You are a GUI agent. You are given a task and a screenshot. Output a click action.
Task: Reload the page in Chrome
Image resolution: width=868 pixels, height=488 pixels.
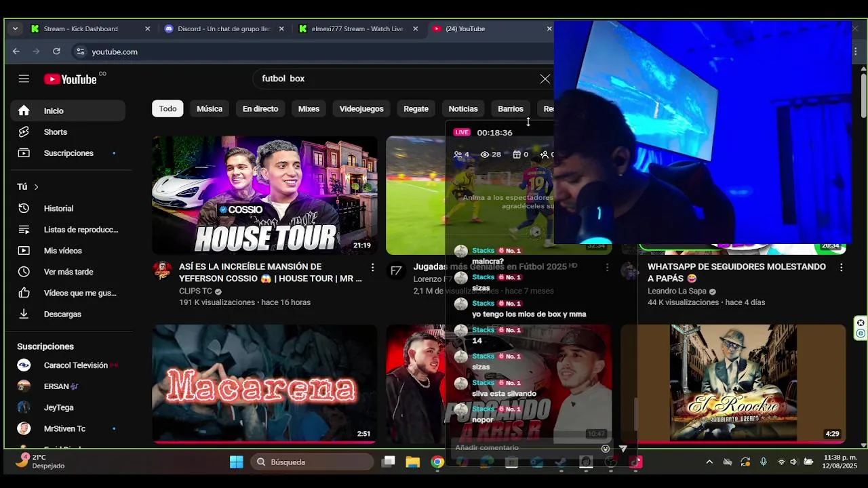tap(56, 52)
